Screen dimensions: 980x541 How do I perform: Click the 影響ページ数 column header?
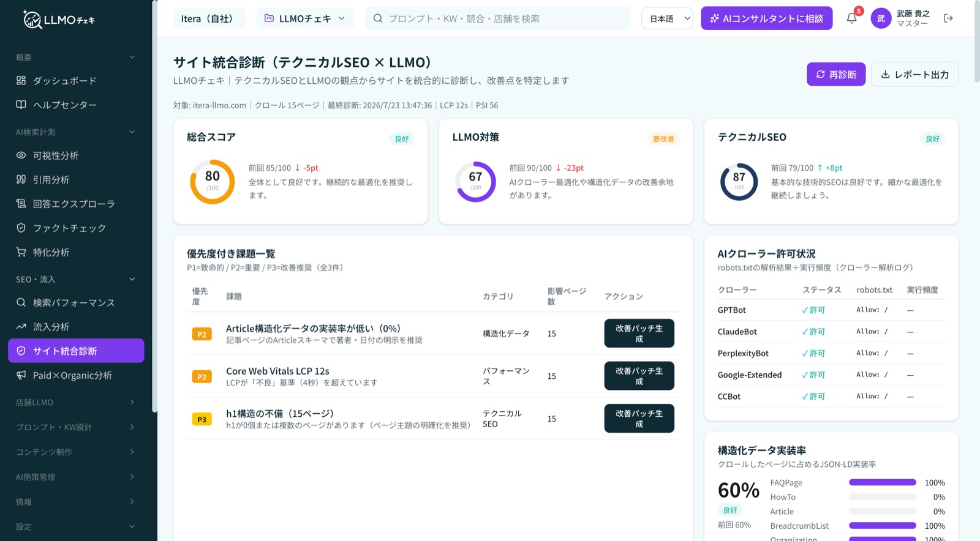pyautogui.click(x=567, y=296)
